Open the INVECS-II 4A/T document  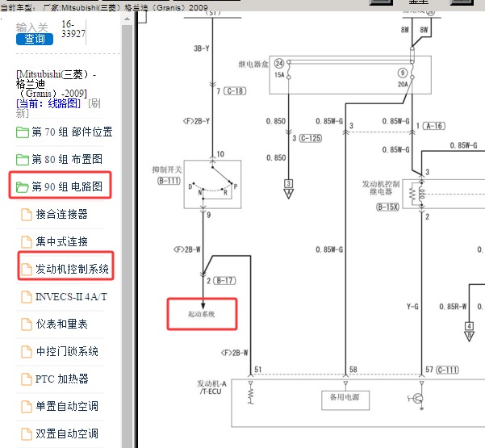pos(71,297)
